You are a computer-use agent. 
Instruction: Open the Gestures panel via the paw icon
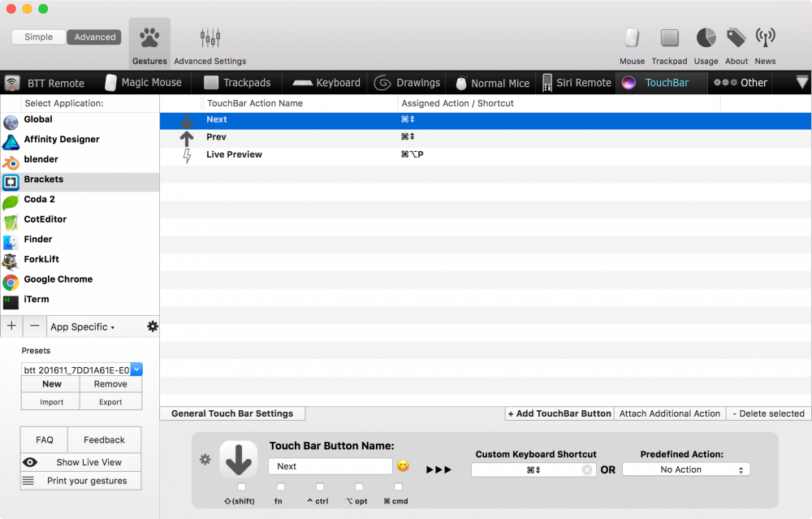[149, 37]
